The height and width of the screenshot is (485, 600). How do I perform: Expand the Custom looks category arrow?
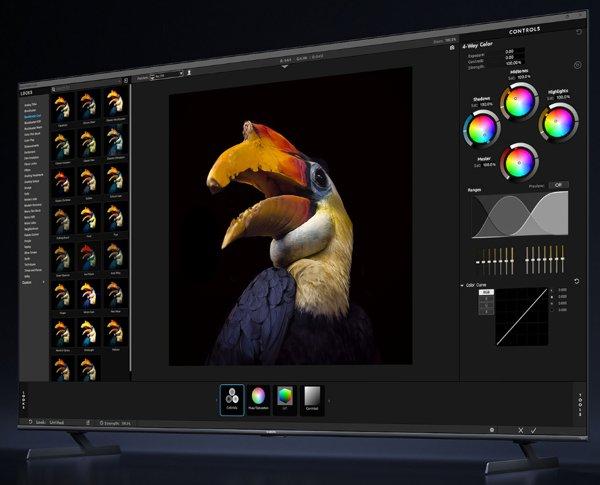click(43, 282)
